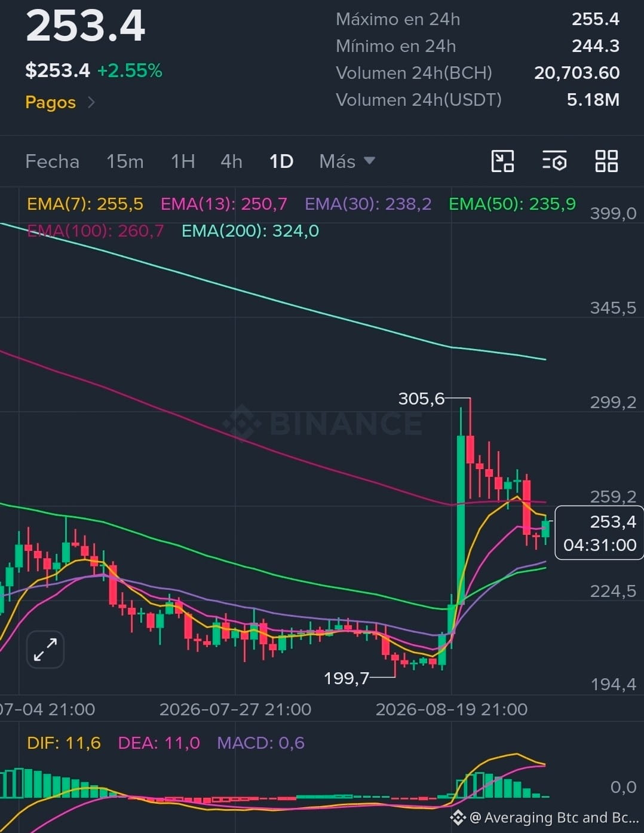Image resolution: width=644 pixels, height=833 pixels.
Task: Tap the EMA(13): 250,7 indicator label
Action: (224, 204)
